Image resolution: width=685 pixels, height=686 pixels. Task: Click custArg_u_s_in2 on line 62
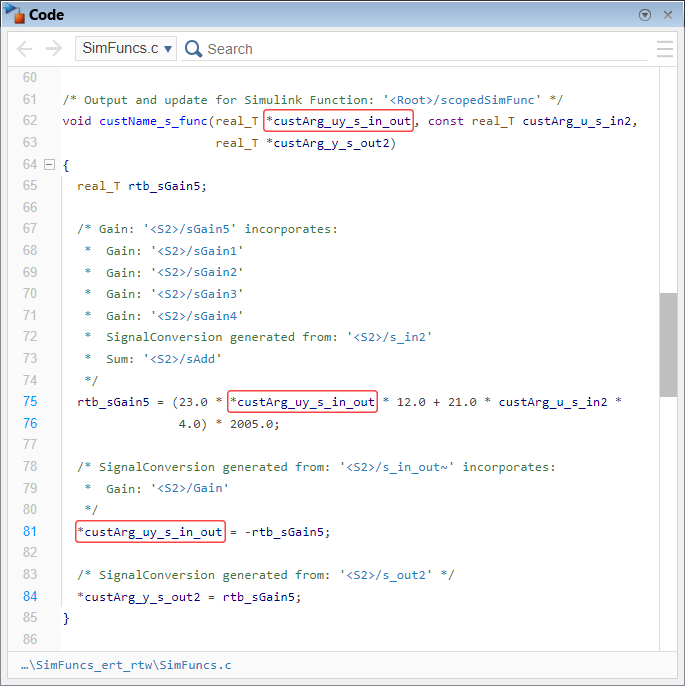click(x=577, y=121)
